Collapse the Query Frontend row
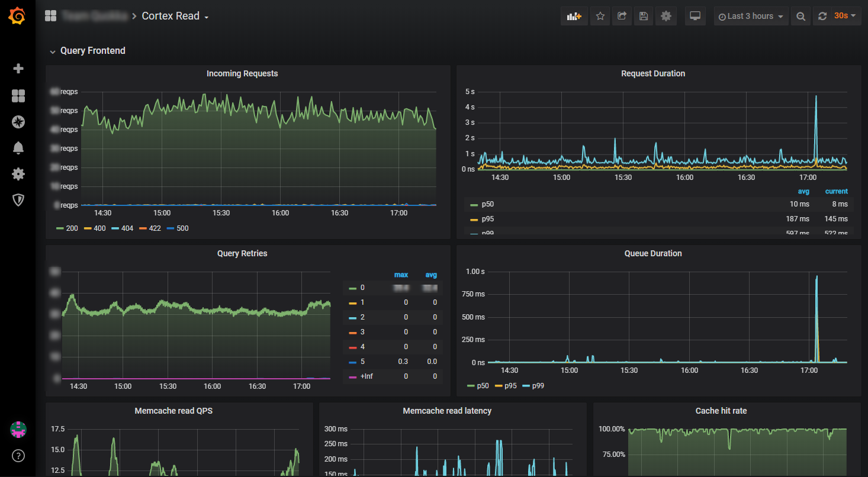The image size is (868, 477). [x=88, y=51]
